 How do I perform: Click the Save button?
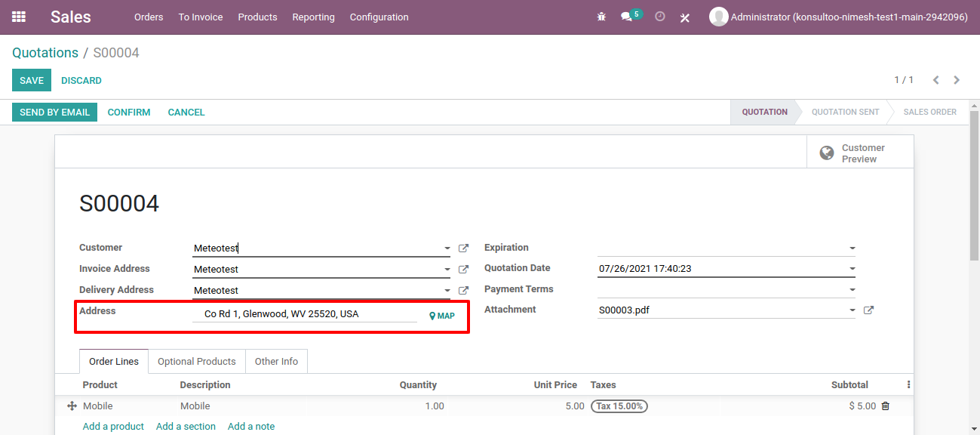[x=32, y=81]
